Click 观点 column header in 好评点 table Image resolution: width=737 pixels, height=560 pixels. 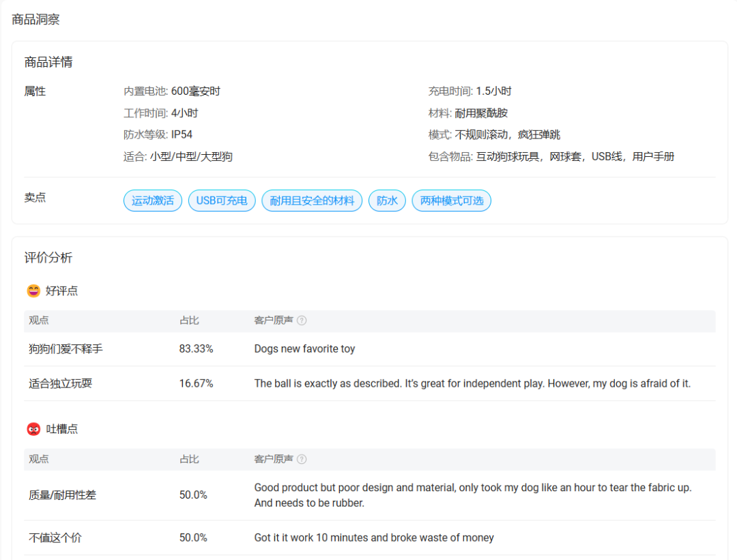39,321
